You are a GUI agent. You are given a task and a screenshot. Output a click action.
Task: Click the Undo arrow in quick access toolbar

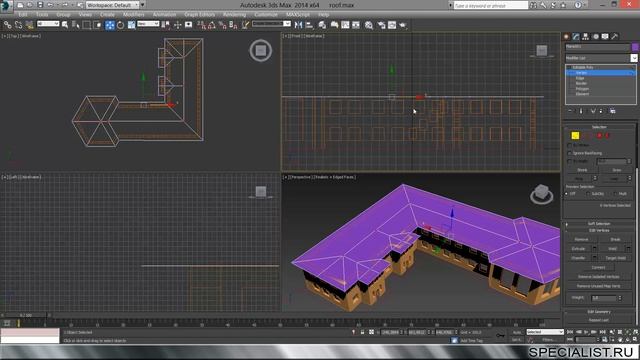point(50,5)
